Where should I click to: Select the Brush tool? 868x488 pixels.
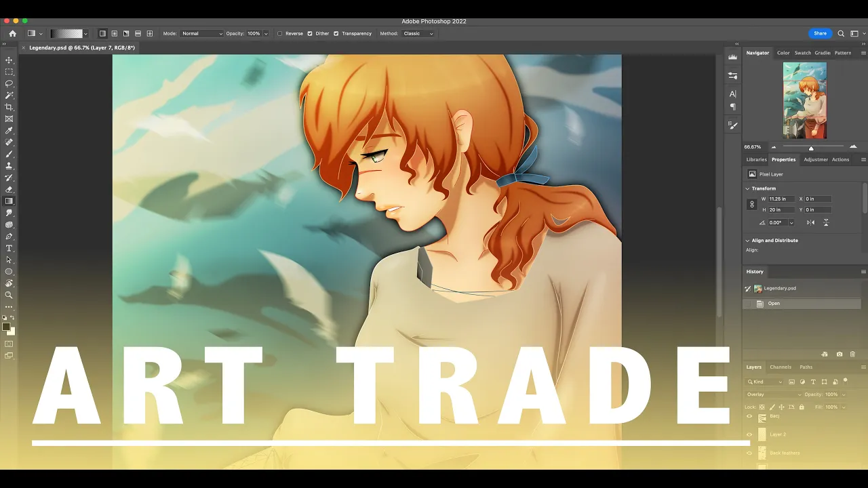coord(9,154)
